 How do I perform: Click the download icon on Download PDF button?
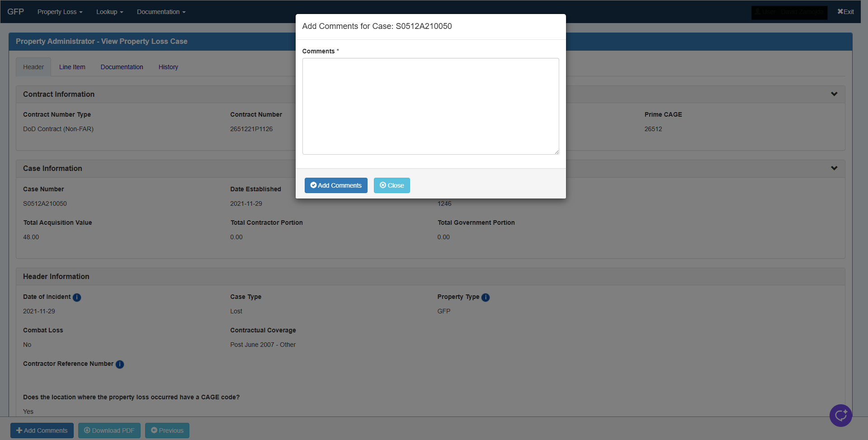pos(87,430)
